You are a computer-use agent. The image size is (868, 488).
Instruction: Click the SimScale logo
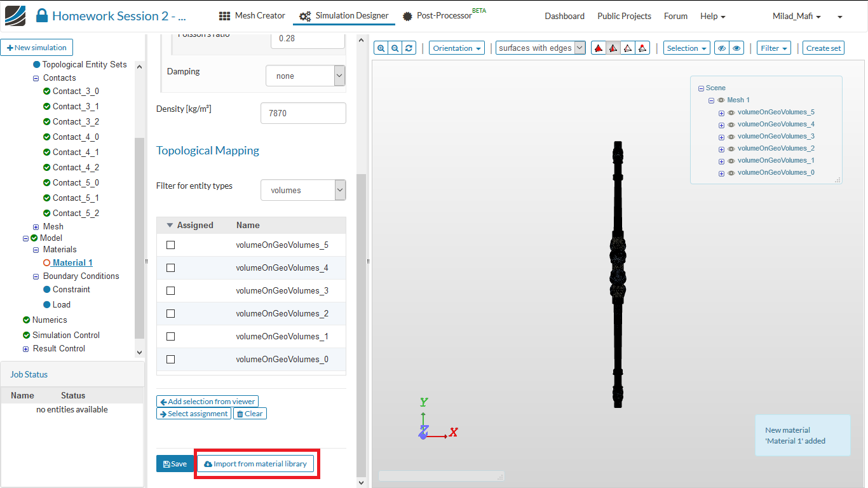15,15
